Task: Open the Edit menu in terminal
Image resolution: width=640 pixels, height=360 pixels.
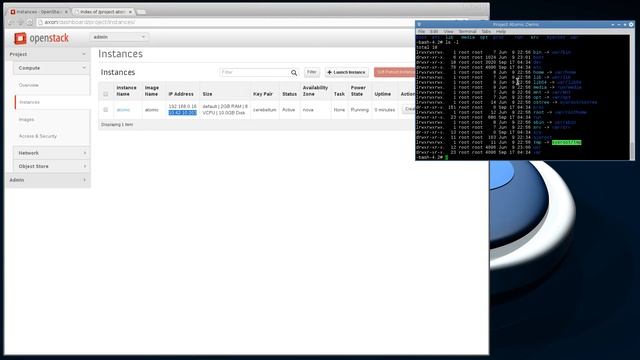Action: pos(434,31)
